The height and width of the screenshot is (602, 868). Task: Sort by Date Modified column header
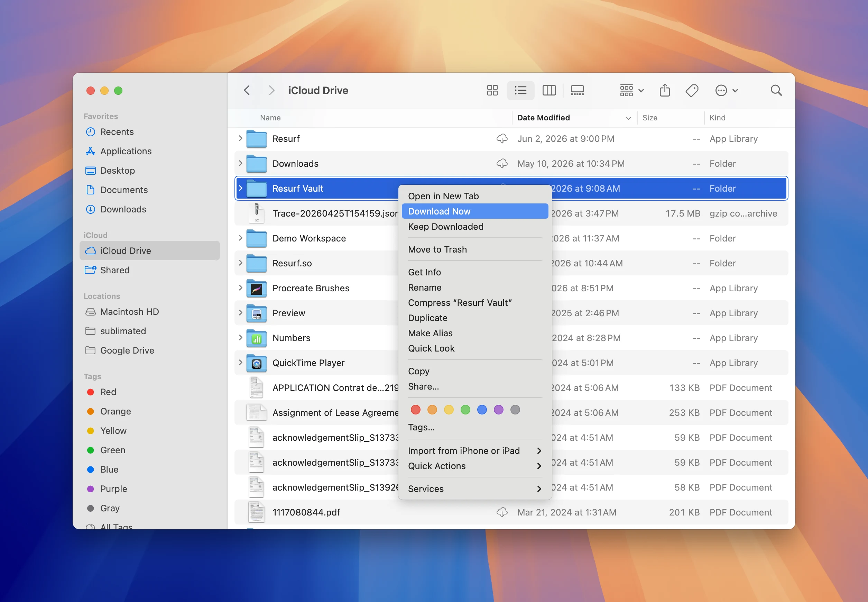pyautogui.click(x=574, y=118)
